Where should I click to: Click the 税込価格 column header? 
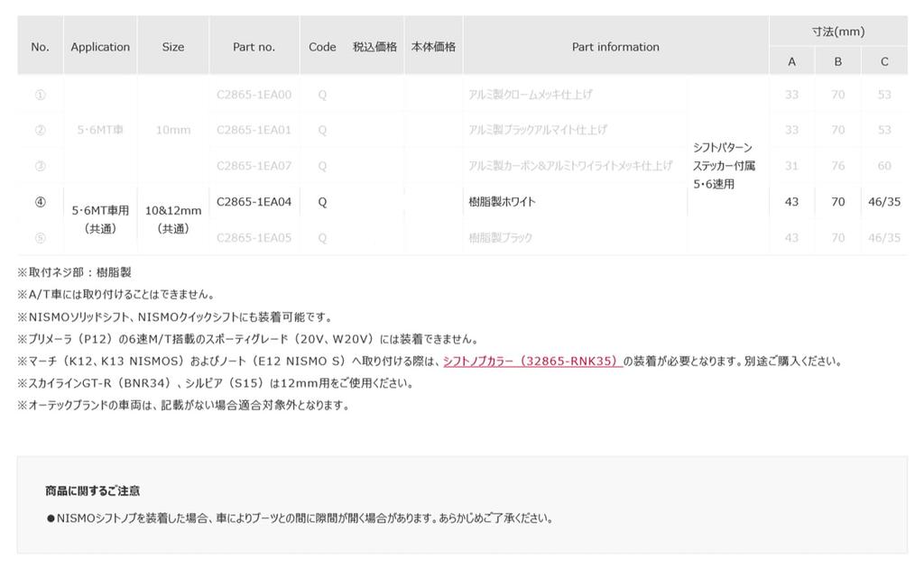(374, 47)
